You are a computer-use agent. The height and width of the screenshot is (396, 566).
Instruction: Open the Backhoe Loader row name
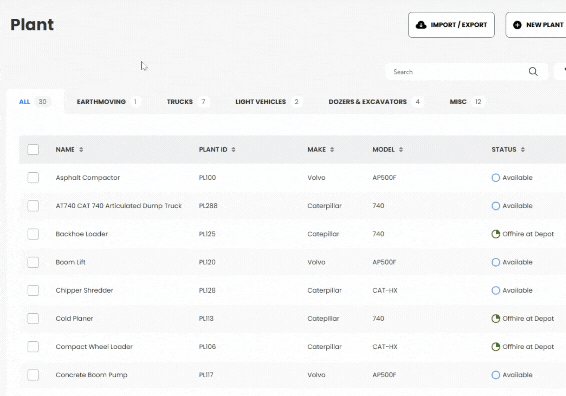click(82, 234)
